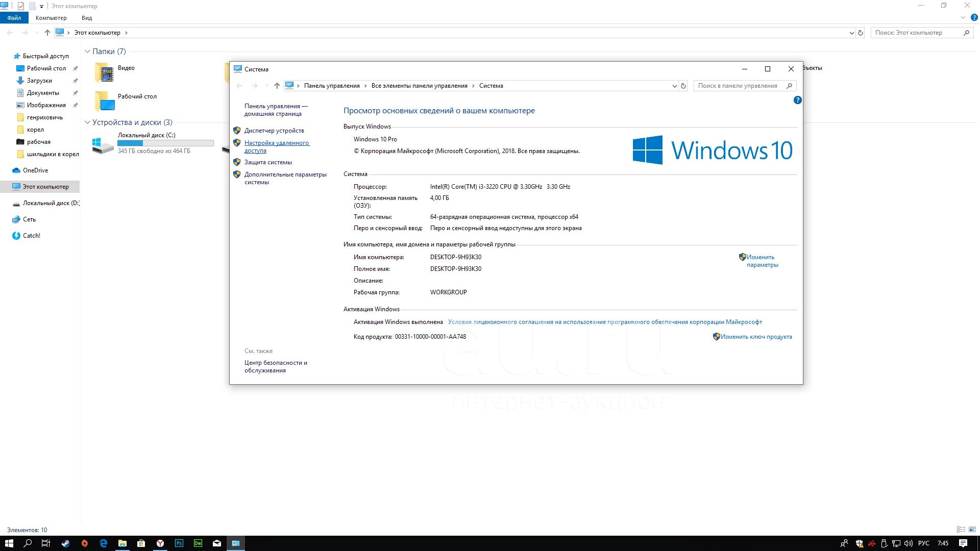
Task: Open Настройка удаленного доступа link
Action: pos(277,146)
